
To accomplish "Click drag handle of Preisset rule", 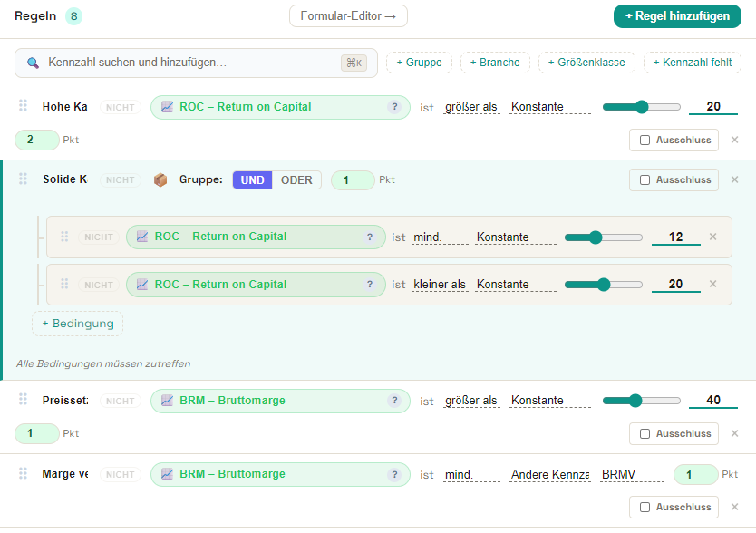I will 23,400.
